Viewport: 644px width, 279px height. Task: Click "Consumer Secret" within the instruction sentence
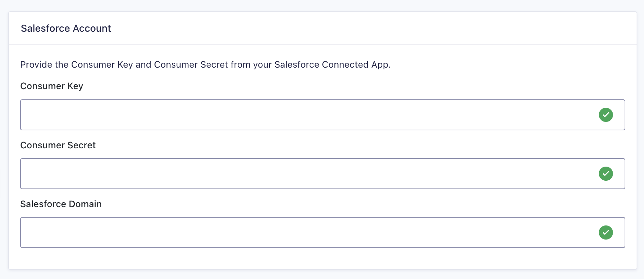point(191,65)
